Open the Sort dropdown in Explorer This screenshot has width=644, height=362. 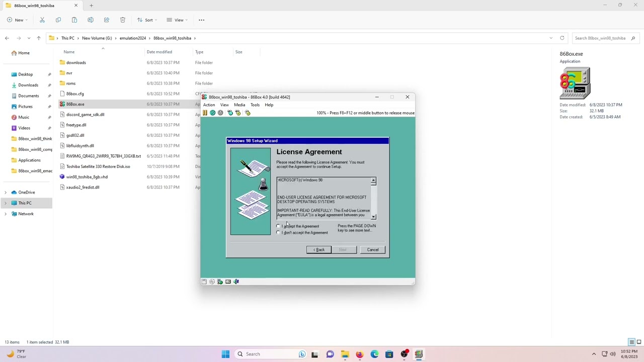point(147,20)
